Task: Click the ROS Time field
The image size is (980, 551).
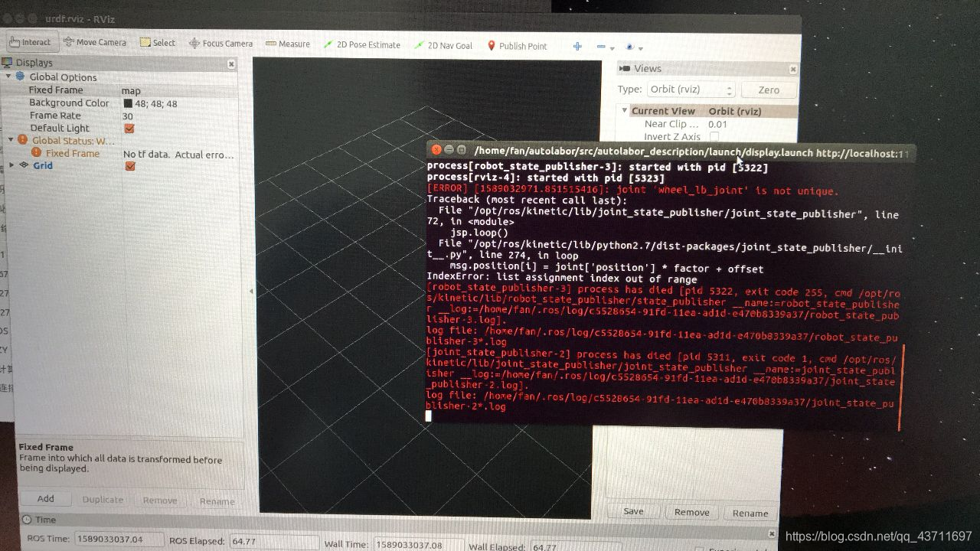Action: [x=119, y=540]
